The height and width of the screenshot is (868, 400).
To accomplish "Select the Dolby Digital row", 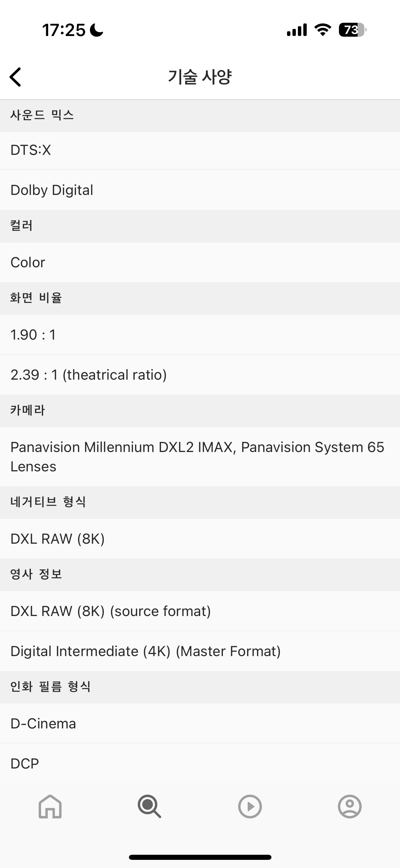I will click(200, 190).
